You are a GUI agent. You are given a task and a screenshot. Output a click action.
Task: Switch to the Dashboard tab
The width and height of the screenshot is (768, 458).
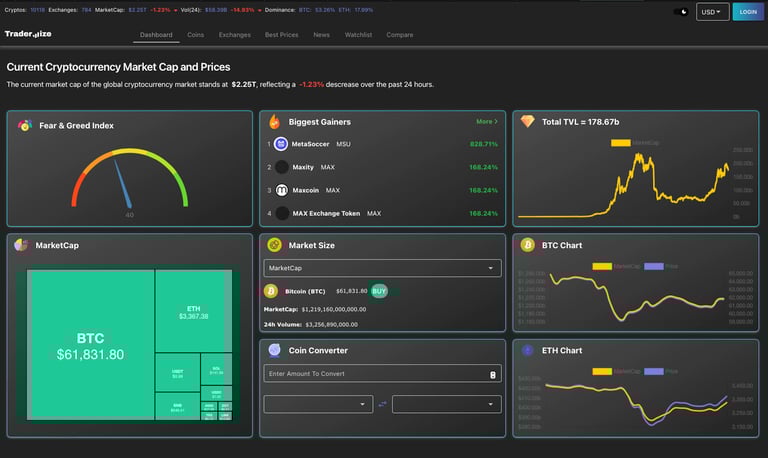coord(156,35)
